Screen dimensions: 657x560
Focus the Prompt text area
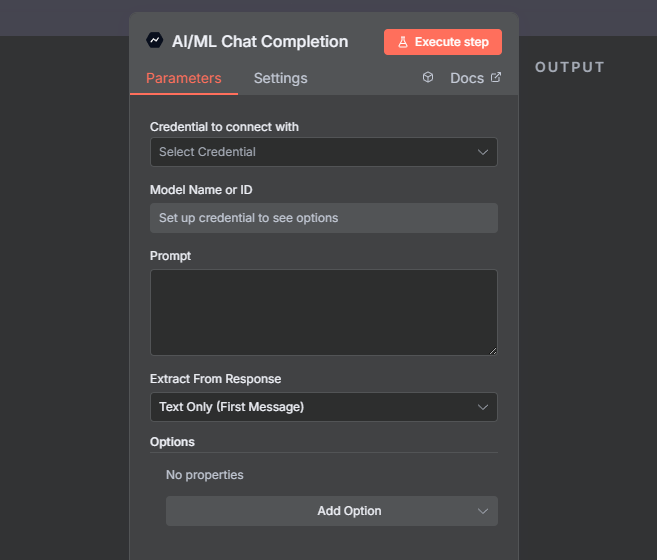(323, 312)
